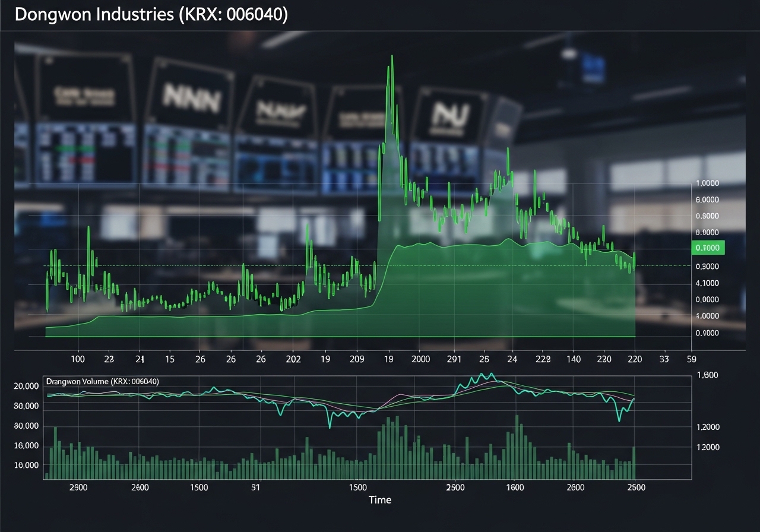The image size is (760, 532).
Task: Select the 20,000 volume axis label
Action: (26, 387)
